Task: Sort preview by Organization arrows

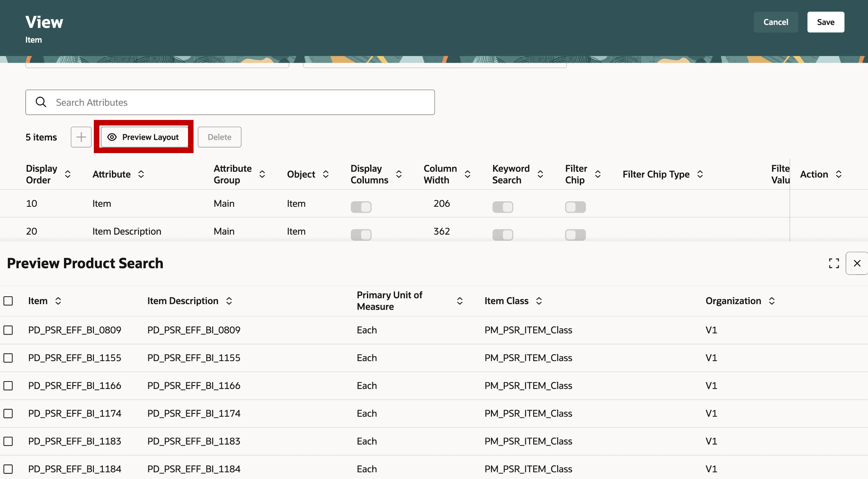Action: [x=772, y=301]
